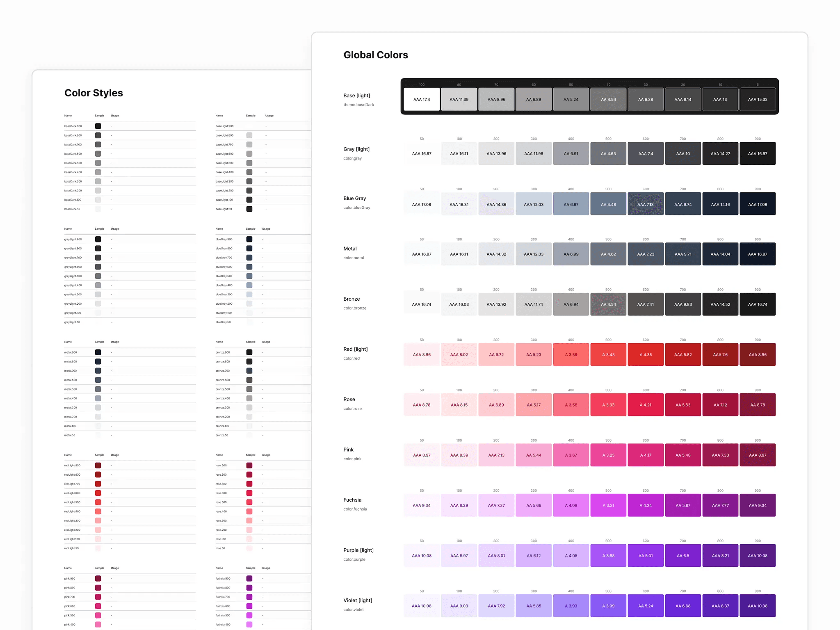Viewport: 840px width, 630px height.
Task: Click the fuchsia.400 light purple swatch
Action: pyautogui.click(x=249, y=624)
